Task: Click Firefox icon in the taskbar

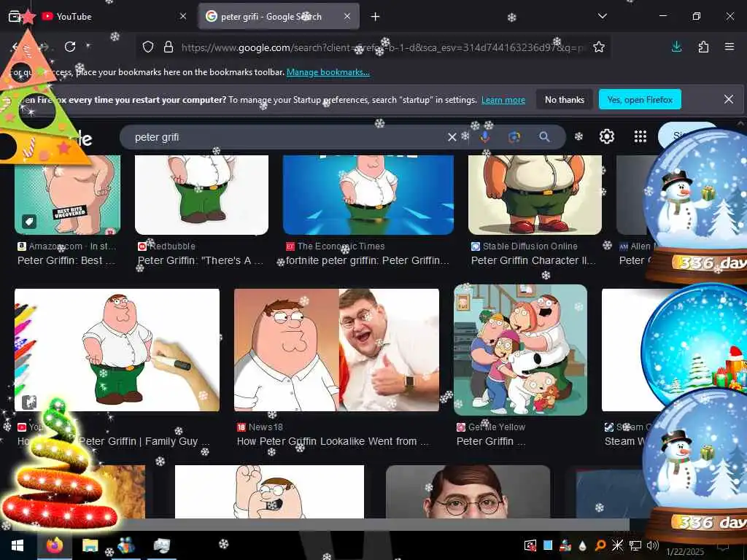Action: 54,545
